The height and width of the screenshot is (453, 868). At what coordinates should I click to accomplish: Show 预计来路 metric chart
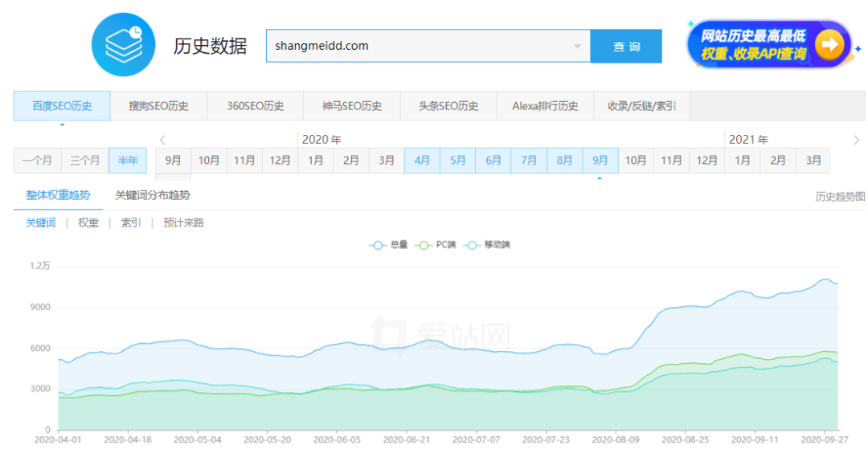pos(183,223)
